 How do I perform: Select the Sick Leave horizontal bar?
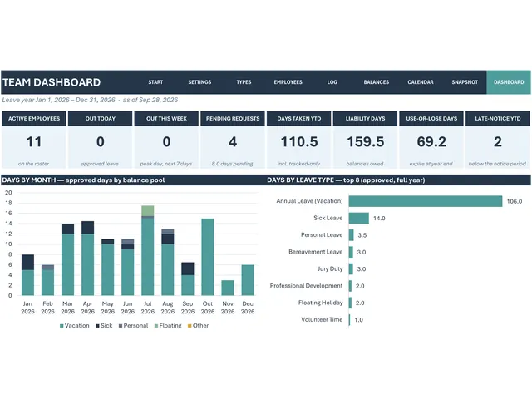pyautogui.click(x=358, y=218)
